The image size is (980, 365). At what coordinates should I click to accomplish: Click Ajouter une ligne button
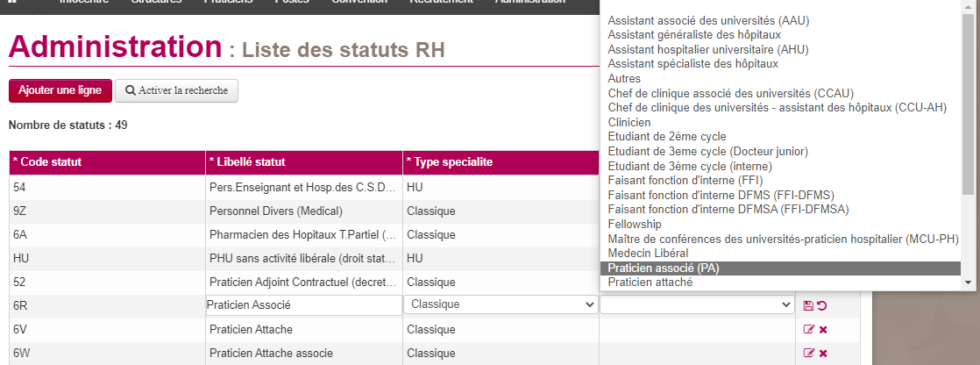coord(60,90)
